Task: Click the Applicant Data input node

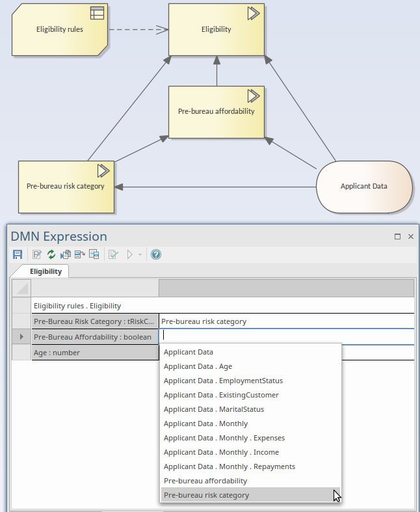Action: [363, 186]
